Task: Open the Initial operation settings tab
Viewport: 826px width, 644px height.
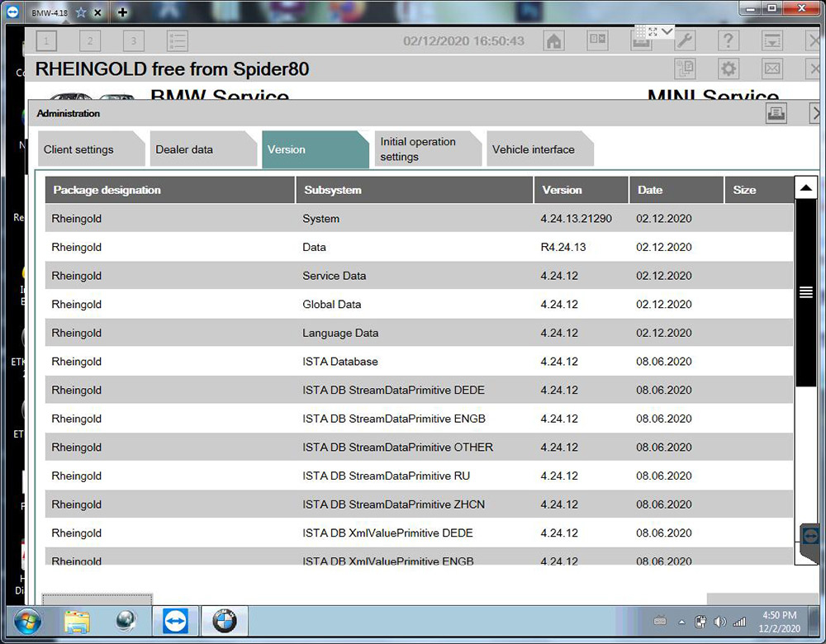Action: 421,149
